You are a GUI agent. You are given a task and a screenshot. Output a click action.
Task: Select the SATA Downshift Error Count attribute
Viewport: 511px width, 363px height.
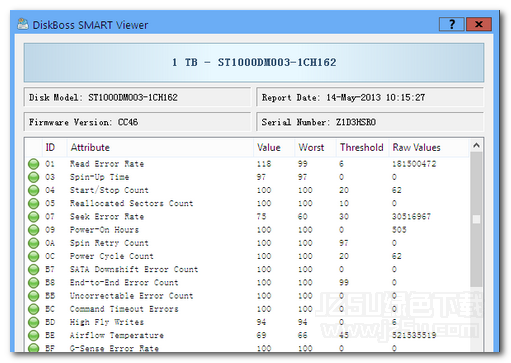(x=134, y=270)
